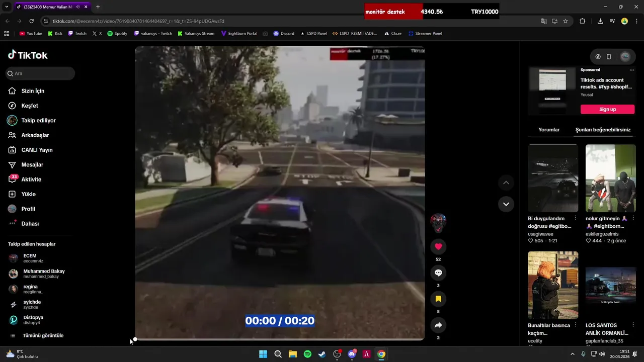Go to next video with down arrow
644x362 pixels.
click(x=506, y=204)
